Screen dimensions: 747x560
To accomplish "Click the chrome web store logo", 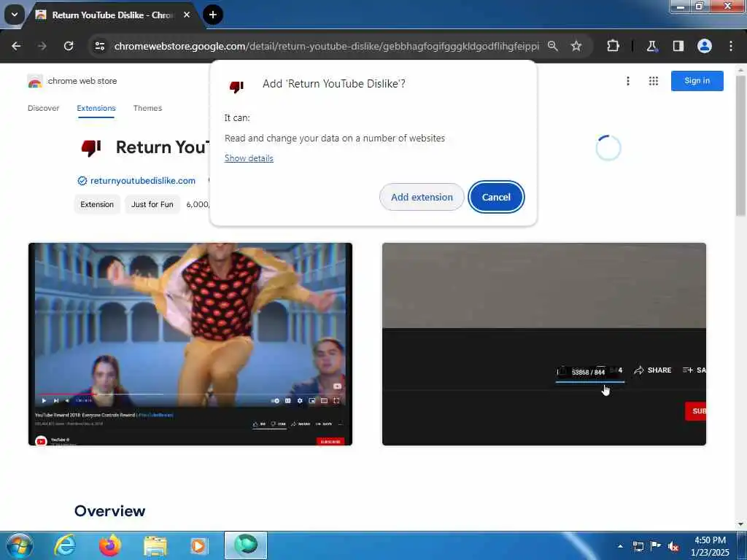I will (72, 81).
